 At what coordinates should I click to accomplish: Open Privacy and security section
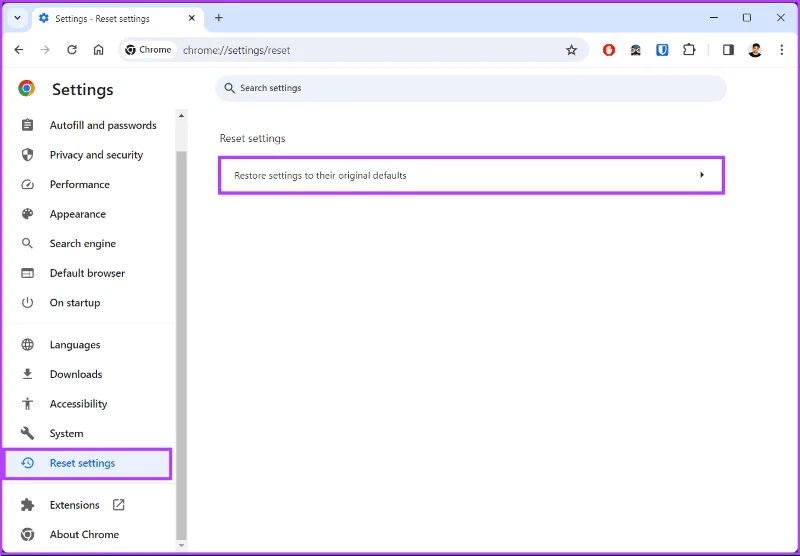coord(88,155)
